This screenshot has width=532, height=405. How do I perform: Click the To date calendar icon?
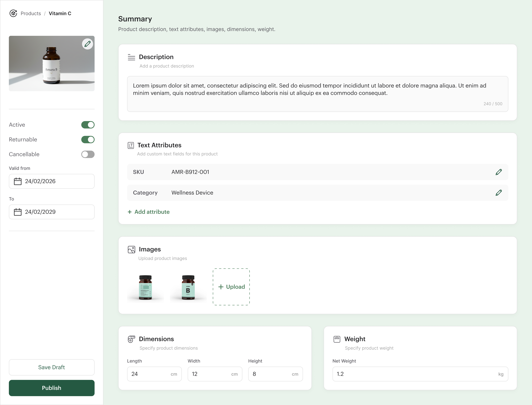pyautogui.click(x=18, y=212)
